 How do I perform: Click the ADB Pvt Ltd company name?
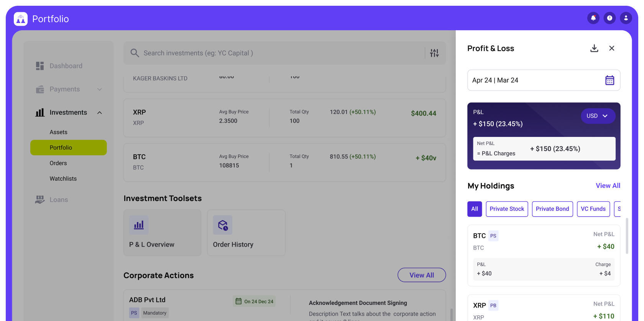click(x=147, y=300)
